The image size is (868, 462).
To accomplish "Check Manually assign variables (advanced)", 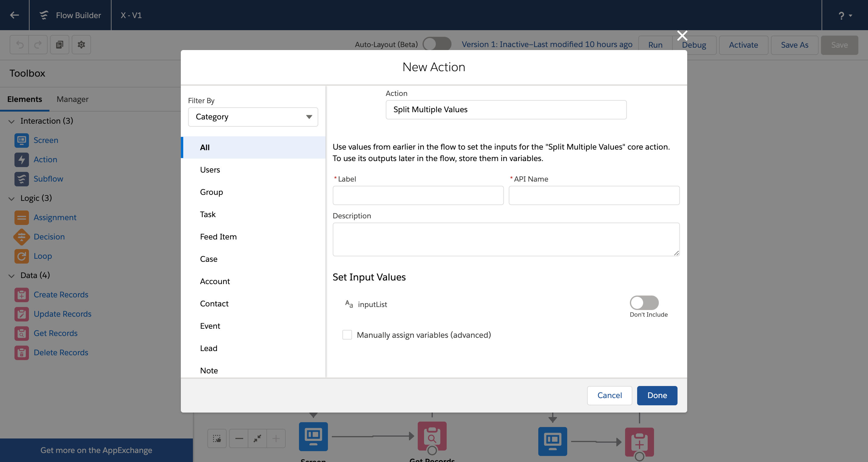I will pos(347,334).
